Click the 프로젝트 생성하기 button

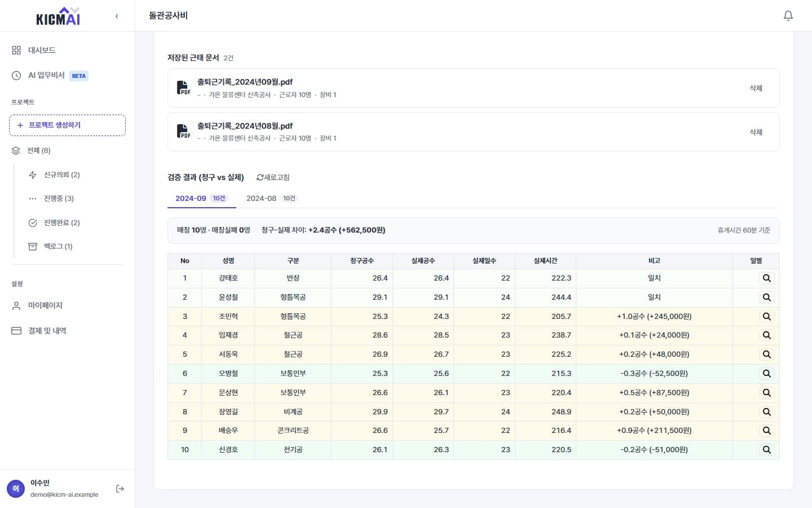(67, 125)
